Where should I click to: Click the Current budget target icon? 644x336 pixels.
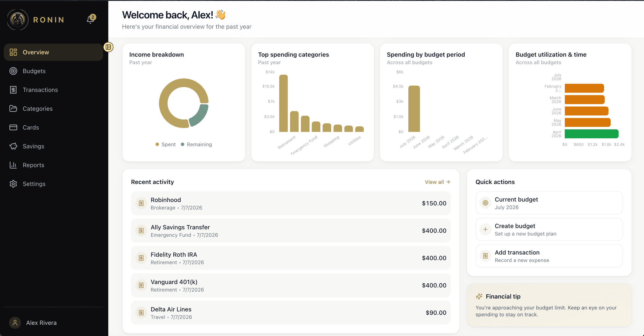tap(485, 203)
